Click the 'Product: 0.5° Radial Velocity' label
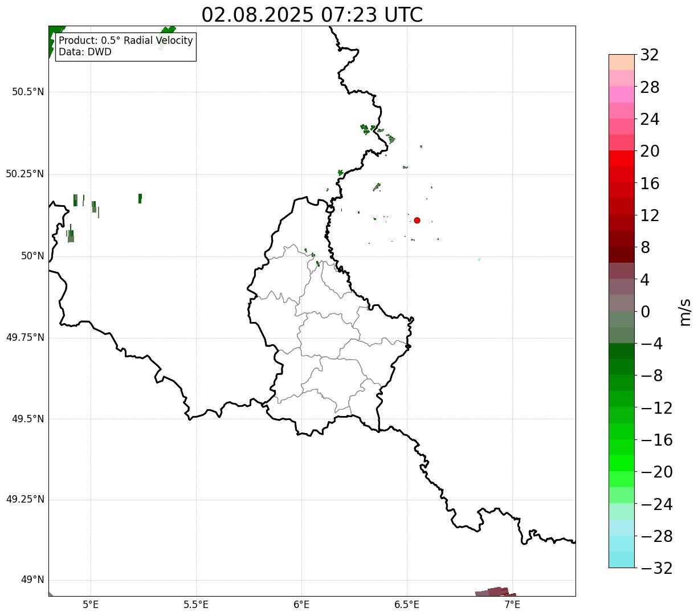 pyautogui.click(x=126, y=41)
